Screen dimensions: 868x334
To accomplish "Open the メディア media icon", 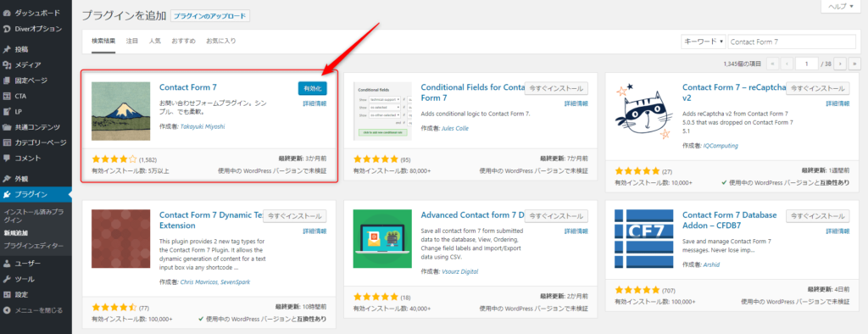I will (x=7, y=64).
